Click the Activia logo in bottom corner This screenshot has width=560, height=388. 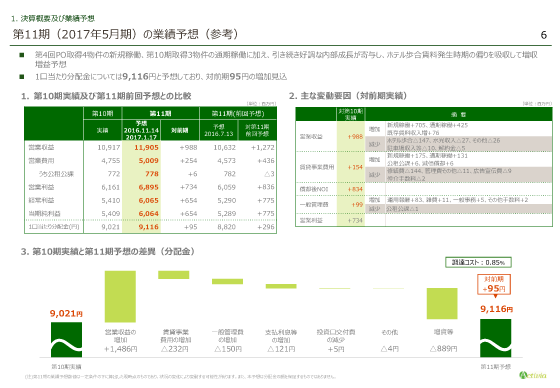click(x=532, y=375)
